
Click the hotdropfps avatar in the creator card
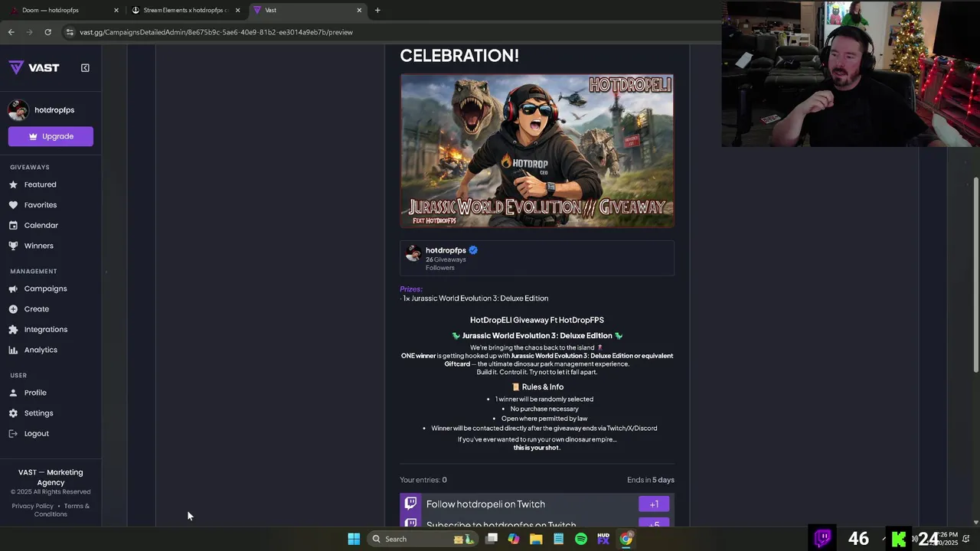(413, 254)
